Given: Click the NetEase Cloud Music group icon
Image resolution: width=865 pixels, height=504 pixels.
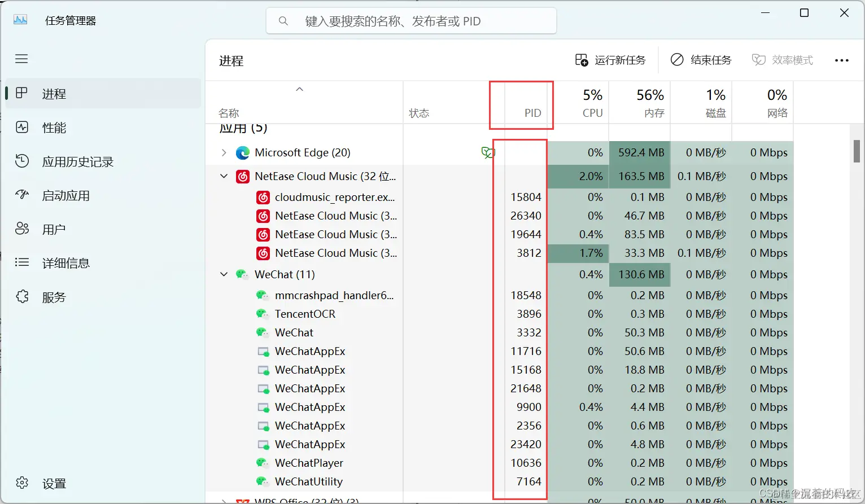Looking at the screenshot, I should [x=243, y=177].
